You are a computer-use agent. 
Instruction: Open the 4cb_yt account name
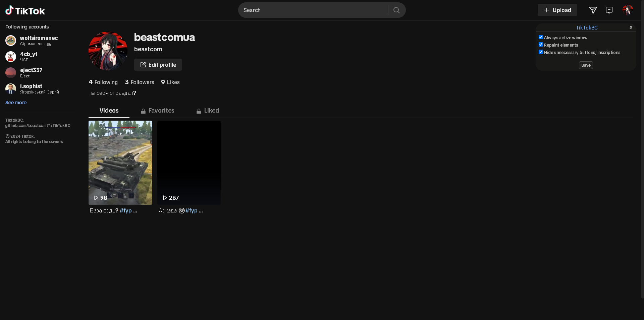coord(29,54)
